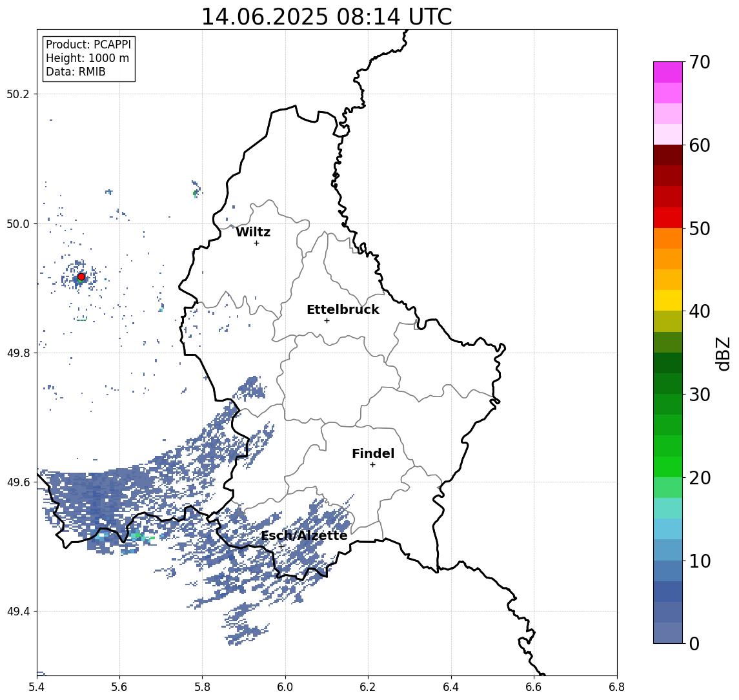Click the red radar location marker
The height and width of the screenshot is (700, 739).
pyautogui.click(x=81, y=277)
